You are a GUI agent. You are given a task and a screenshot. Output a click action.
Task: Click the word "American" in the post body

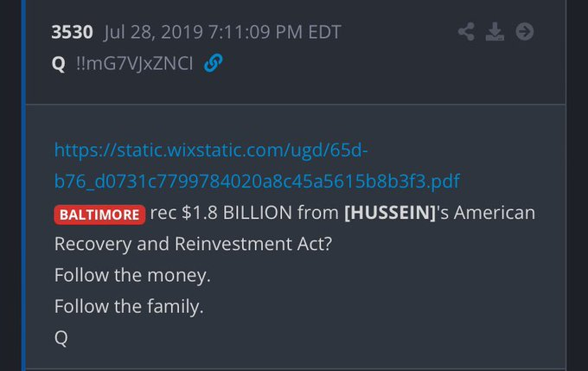point(493,213)
